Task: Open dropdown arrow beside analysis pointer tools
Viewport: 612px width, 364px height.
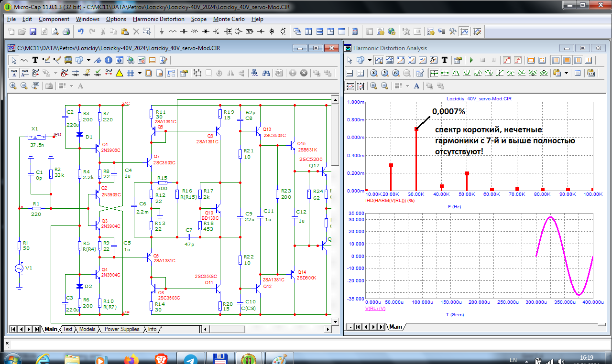Action: [370, 60]
